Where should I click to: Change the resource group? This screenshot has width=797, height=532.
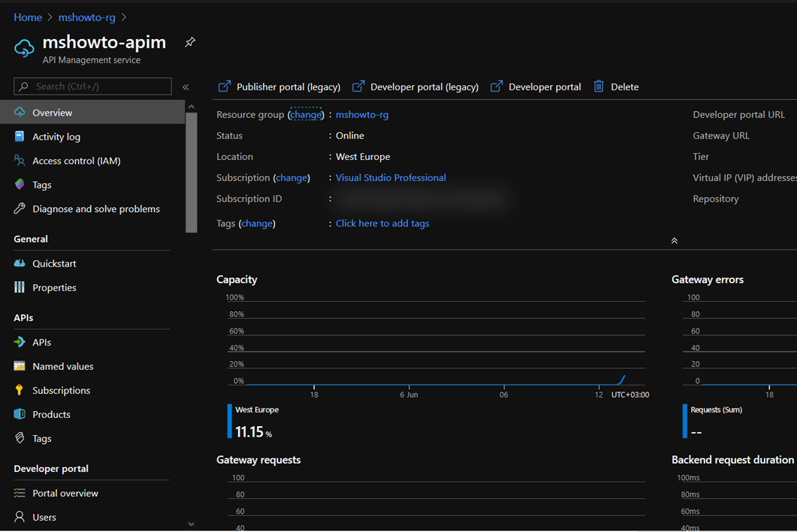306,115
